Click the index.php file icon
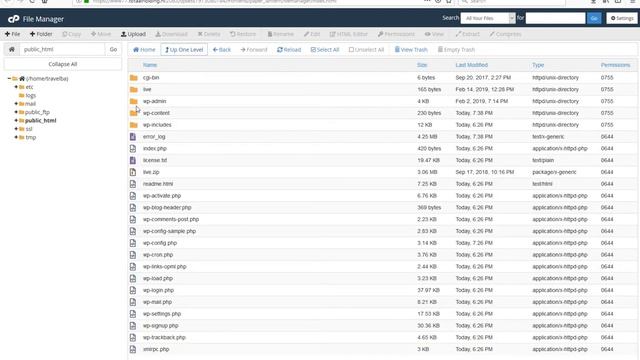The image size is (640, 360). click(133, 149)
